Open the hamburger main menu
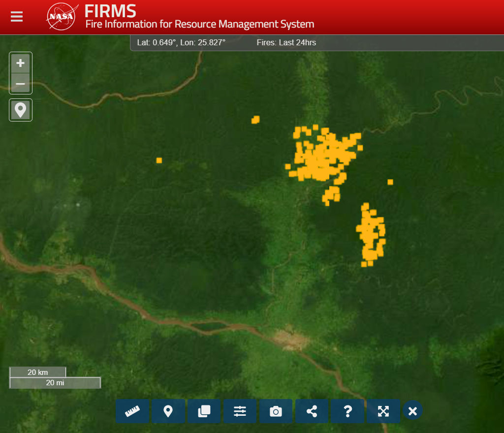The height and width of the screenshot is (433, 504). point(17,17)
